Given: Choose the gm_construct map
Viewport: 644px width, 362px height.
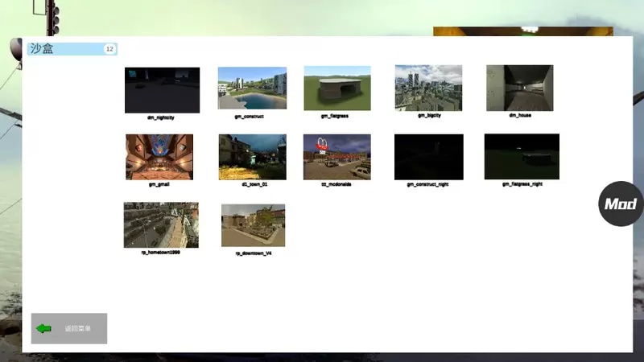Looking at the screenshot, I should (x=252, y=88).
